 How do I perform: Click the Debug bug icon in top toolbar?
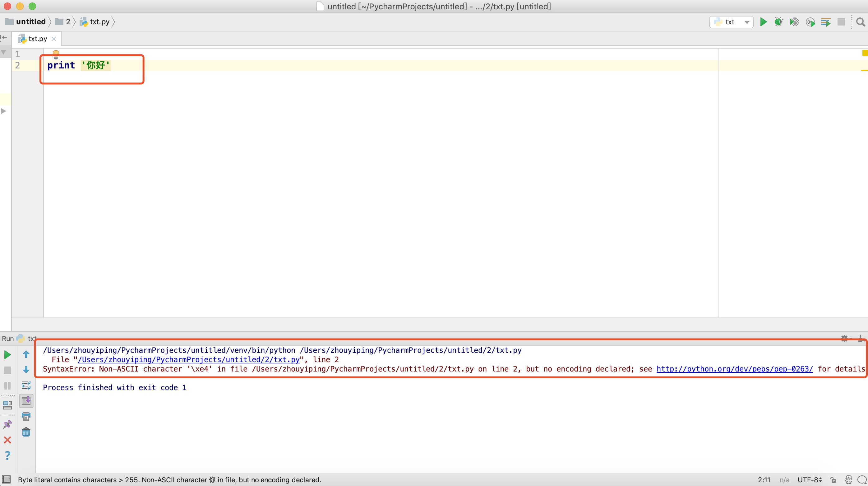[x=778, y=22]
